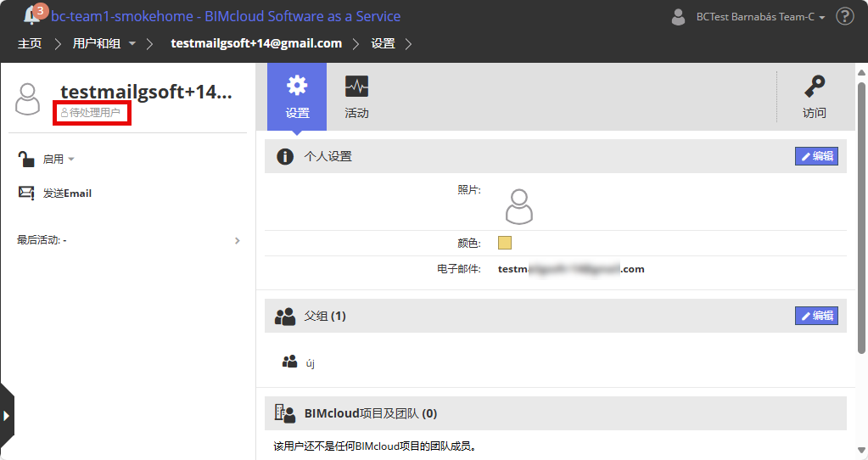Click 发送Email action
Image resolution: width=868 pixels, height=460 pixels.
68,194
